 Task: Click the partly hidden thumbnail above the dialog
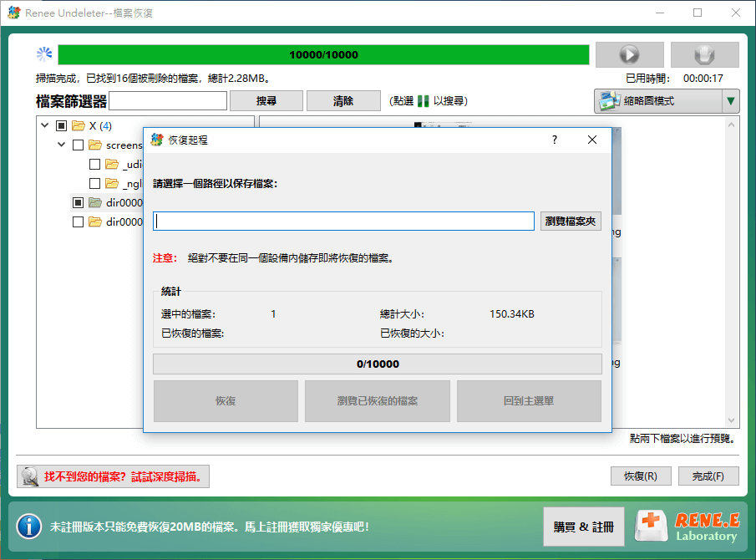pyautogui.click(x=443, y=125)
